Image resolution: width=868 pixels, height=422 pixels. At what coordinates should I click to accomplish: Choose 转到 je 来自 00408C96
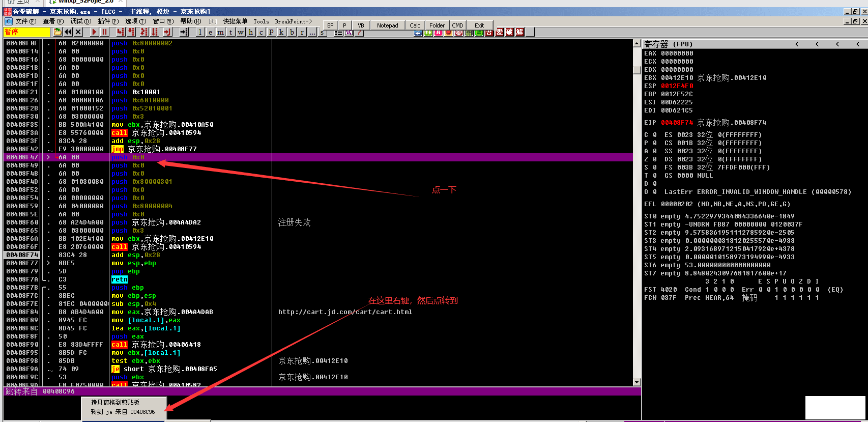pyautogui.click(x=124, y=412)
